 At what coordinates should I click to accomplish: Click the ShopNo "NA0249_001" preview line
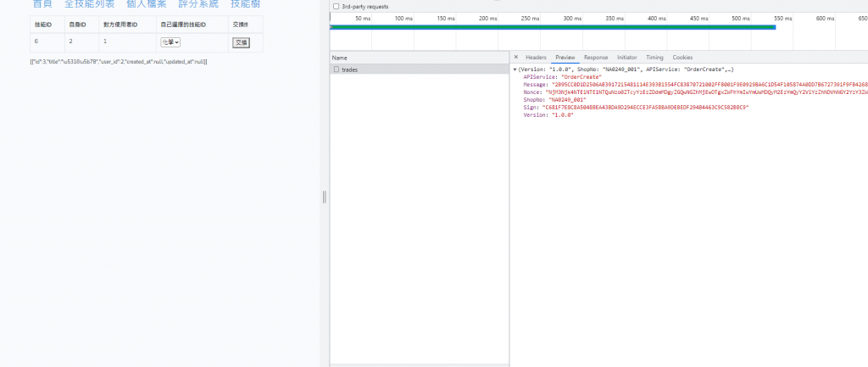point(554,100)
